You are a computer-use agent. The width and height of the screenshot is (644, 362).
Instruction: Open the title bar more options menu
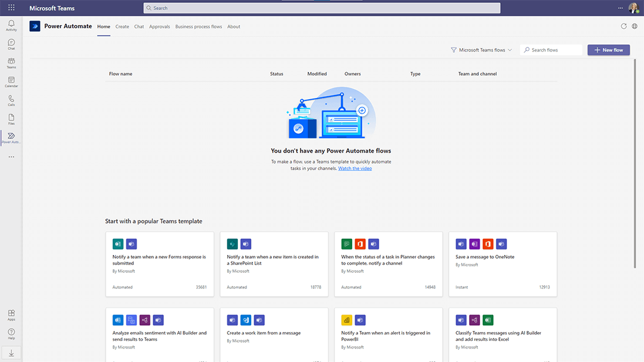(x=621, y=8)
